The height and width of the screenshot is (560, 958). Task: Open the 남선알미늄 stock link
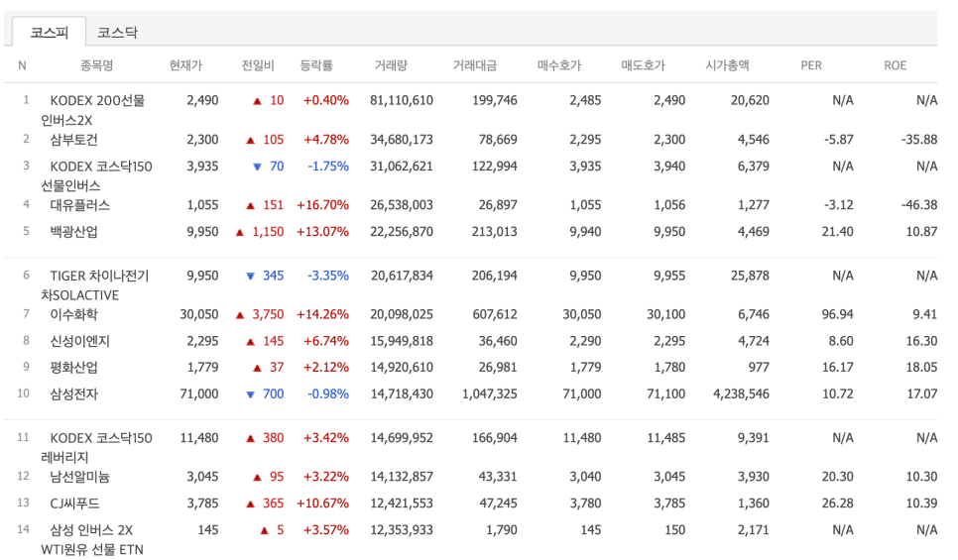click(80, 477)
